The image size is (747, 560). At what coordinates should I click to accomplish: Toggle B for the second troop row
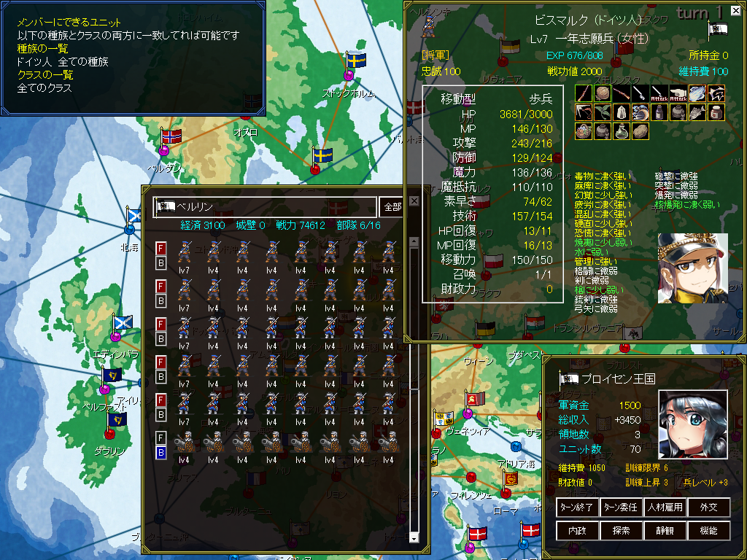(x=161, y=301)
